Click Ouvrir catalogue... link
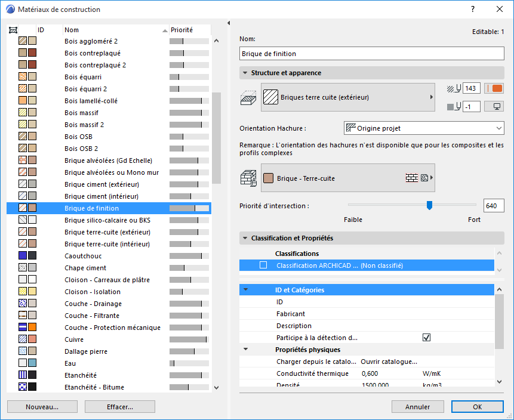The height and width of the screenshot is (420, 514). pyautogui.click(x=389, y=362)
